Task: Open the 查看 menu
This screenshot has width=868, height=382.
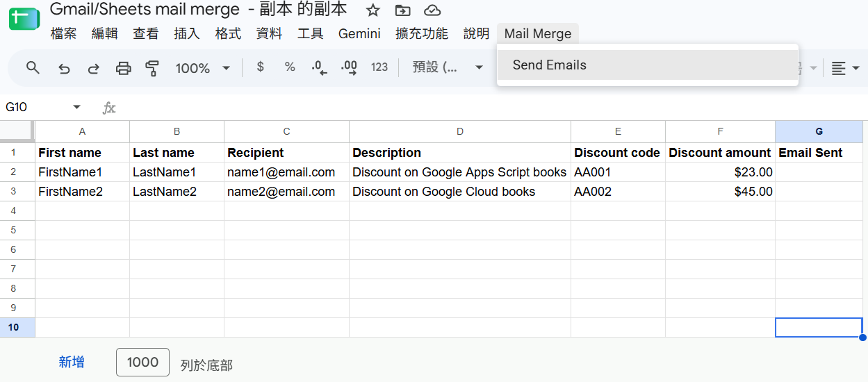Action: point(146,33)
